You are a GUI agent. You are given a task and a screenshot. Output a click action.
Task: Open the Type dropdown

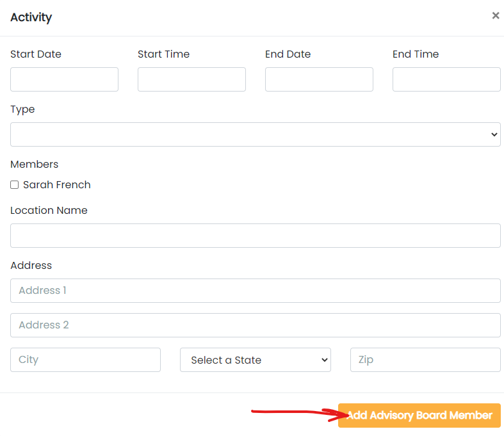click(255, 134)
